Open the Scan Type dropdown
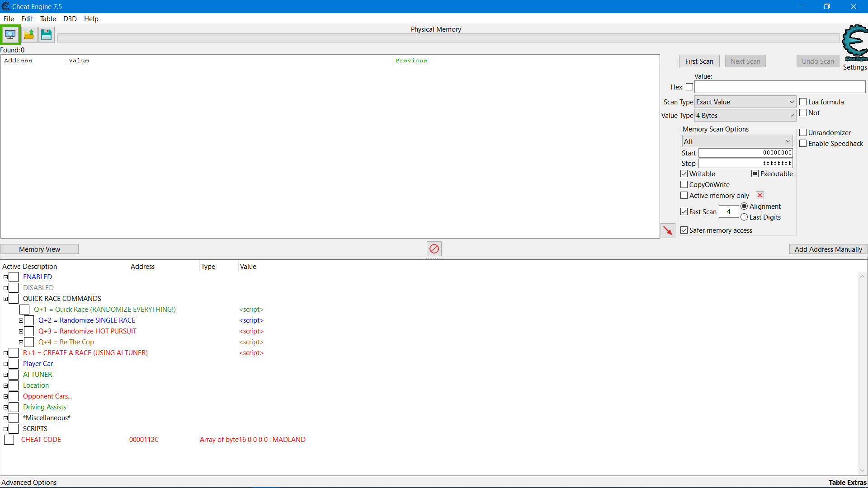The width and height of the screenshot is (868, 488). point(745,102)
